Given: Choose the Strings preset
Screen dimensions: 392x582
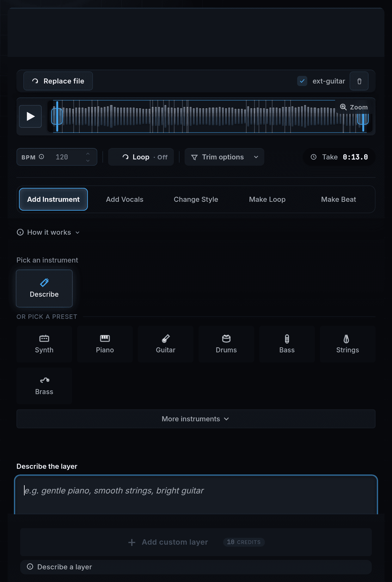Looking at the screenshot, I should (348, 344).
